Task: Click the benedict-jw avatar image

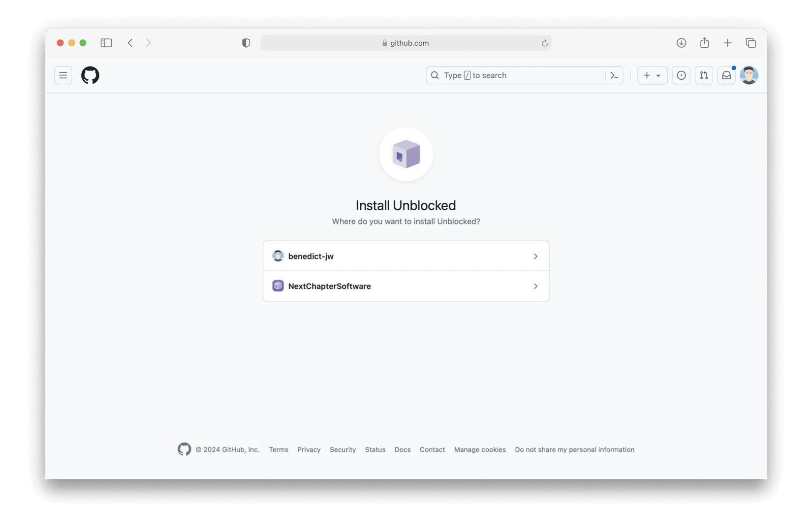Action: point(278,256)
